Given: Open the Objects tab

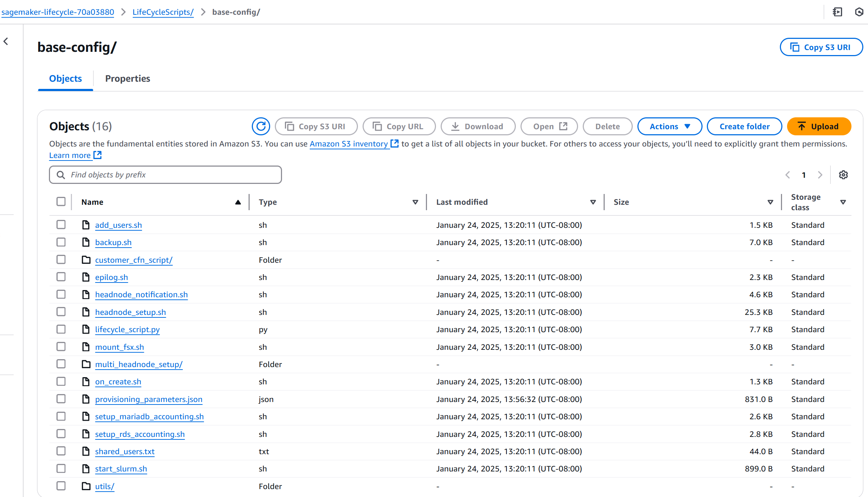Looking at the screenshot, I should (x=65, y=78).
